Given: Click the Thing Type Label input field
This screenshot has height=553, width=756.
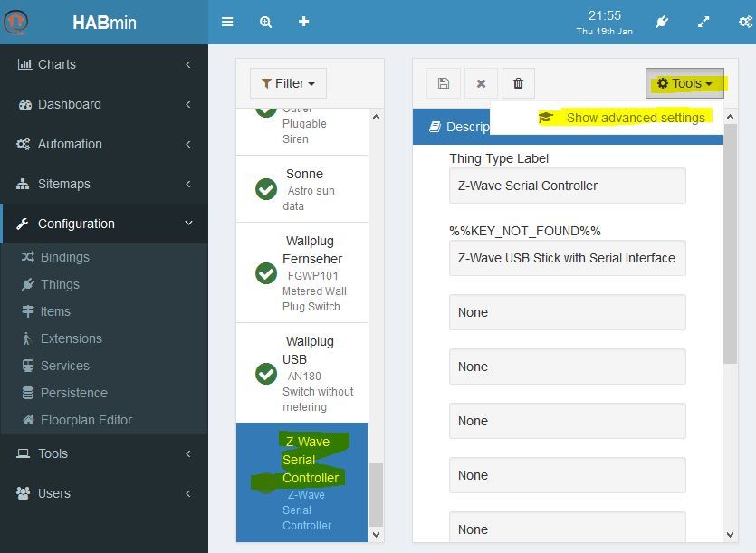Looking at the screenshot, I should (568, 186).
